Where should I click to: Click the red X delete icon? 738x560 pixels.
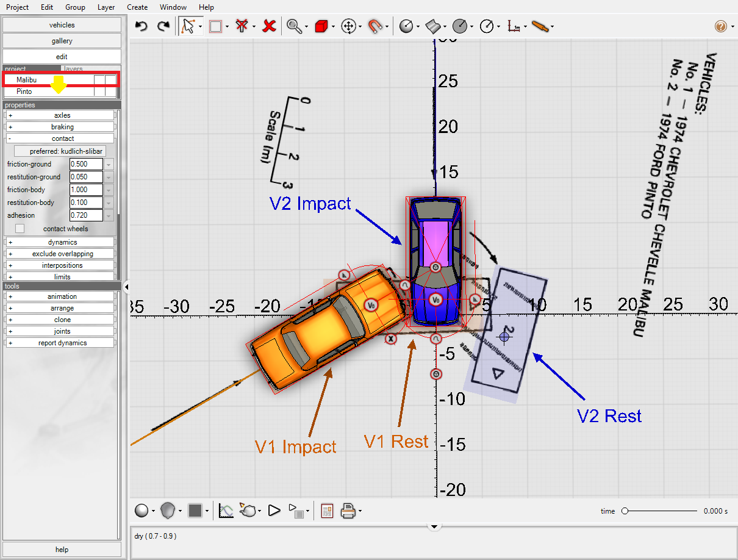click(269, 26)
